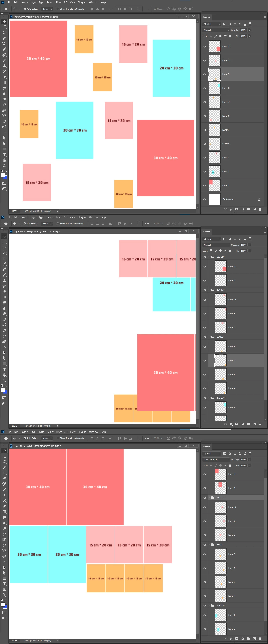The width and height of the screenshot is (268, 644).
Task: Collapse the 89*133 group in Layer 7 window
Action: point(209,337)
